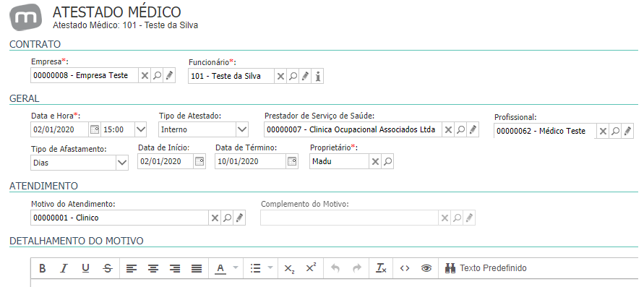Search for a Profissional
644x287 pixels.
[x=615, y=132]
